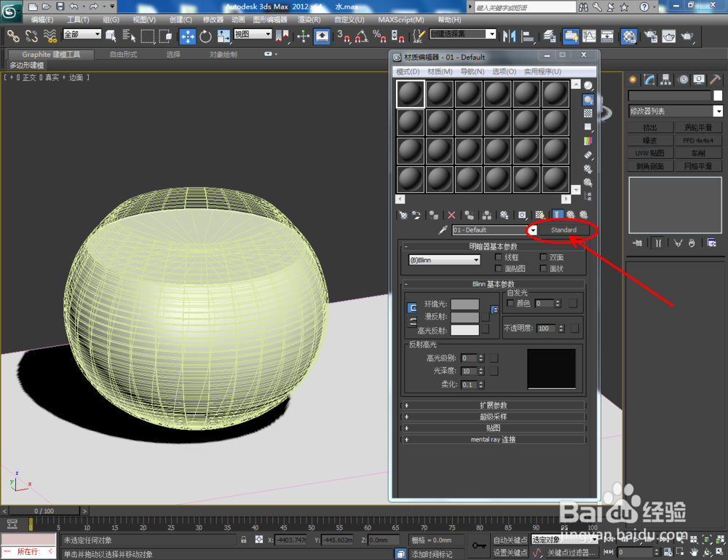Open Material Editor 导航(N) menu
Viewport: 728px width, 560px height.
click(x=472, y=71)
